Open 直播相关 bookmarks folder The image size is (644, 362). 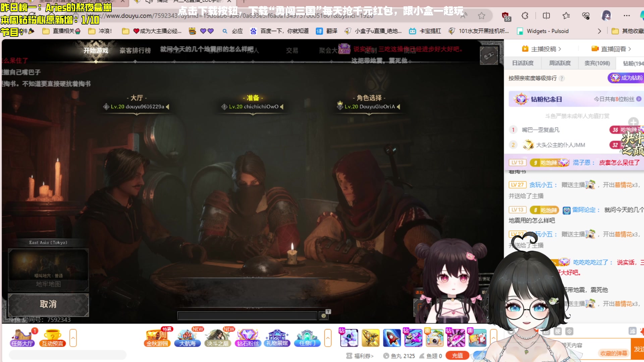pyautogui.click(x=62, y=31)
